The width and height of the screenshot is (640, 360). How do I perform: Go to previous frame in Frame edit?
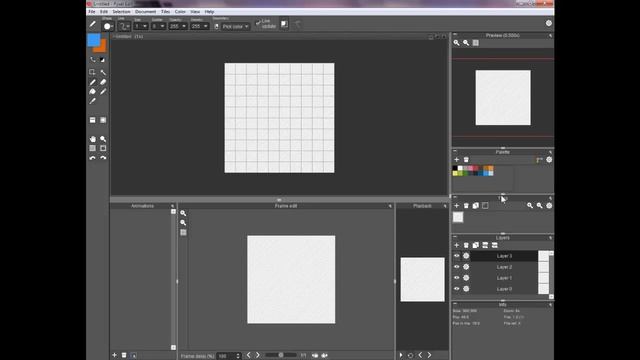point(249,356)
